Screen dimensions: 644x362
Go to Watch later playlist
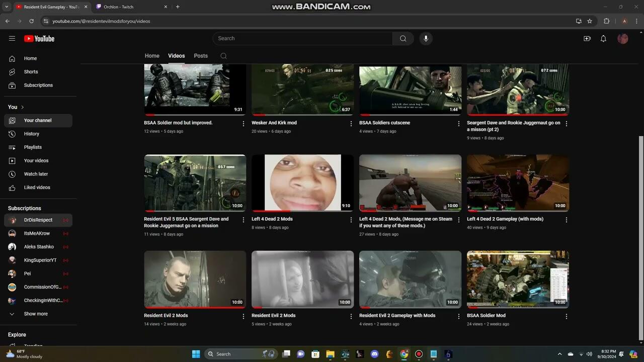pyautogui.click(x=36, y=174)
